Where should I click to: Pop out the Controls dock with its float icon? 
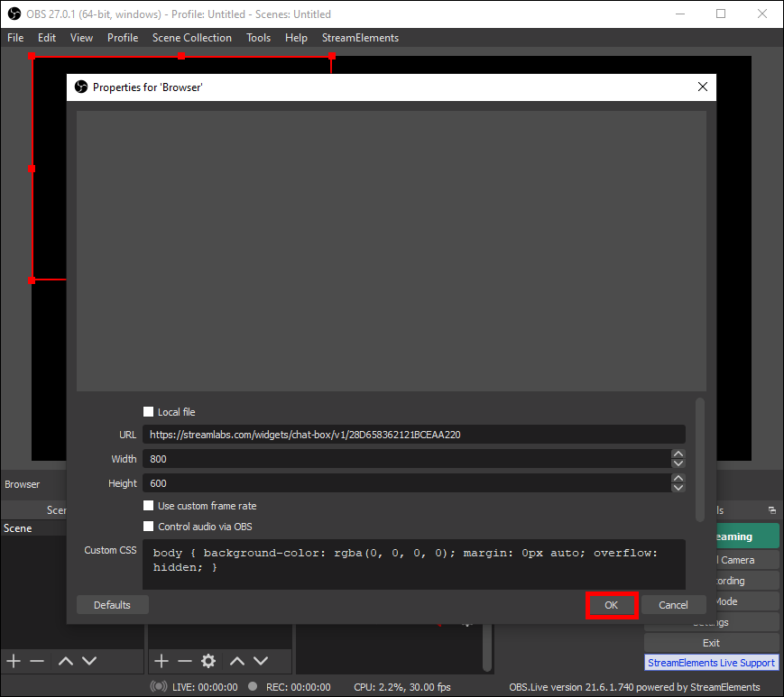point(772,510)
